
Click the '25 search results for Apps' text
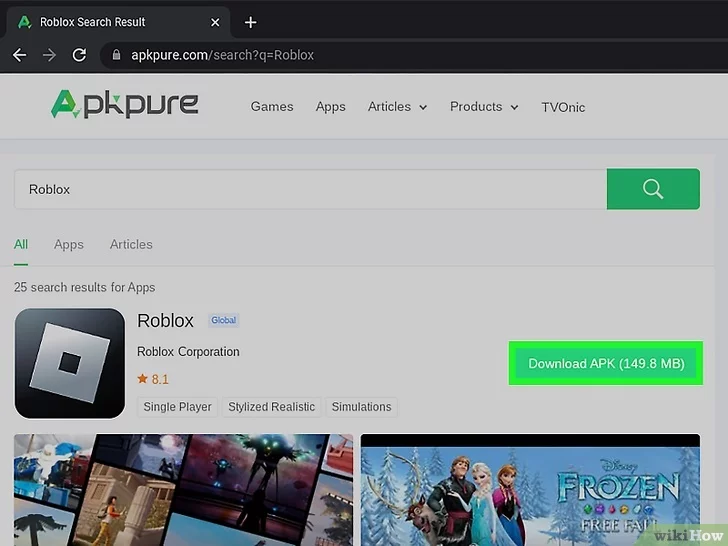[84, 287]
